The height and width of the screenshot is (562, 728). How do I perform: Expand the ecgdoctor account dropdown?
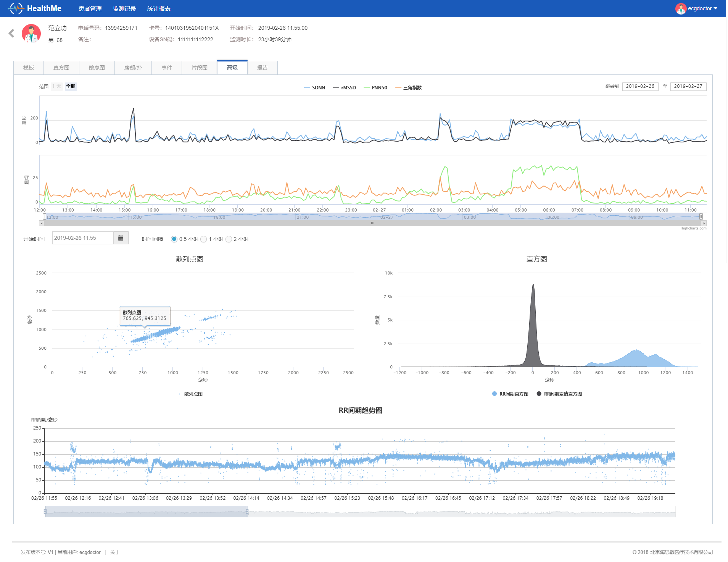[715, 8]
